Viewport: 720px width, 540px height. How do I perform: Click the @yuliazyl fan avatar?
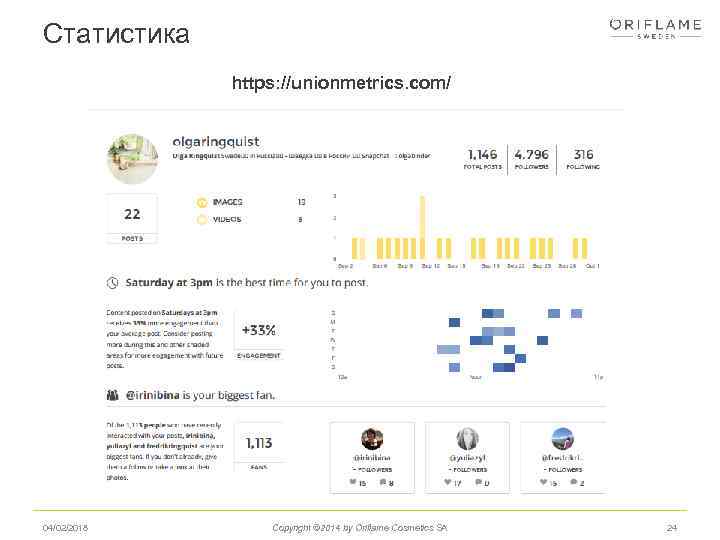(467, 438)
